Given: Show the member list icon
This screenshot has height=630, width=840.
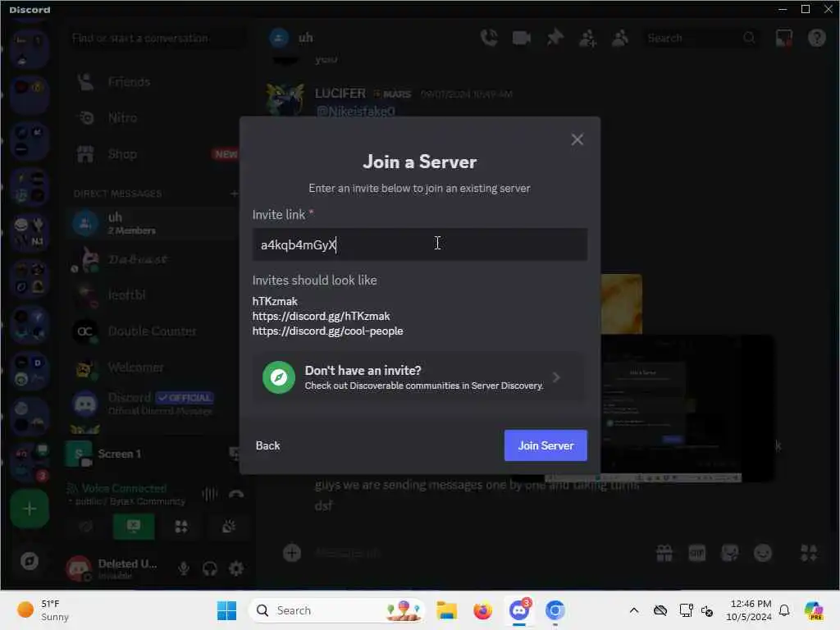Looking at the screenshot, I should pyautogui.click(x=620, y=38).
